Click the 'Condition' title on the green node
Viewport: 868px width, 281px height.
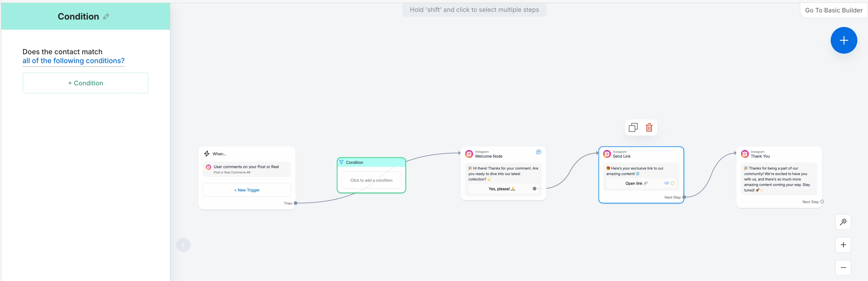(x=354, y=162)
